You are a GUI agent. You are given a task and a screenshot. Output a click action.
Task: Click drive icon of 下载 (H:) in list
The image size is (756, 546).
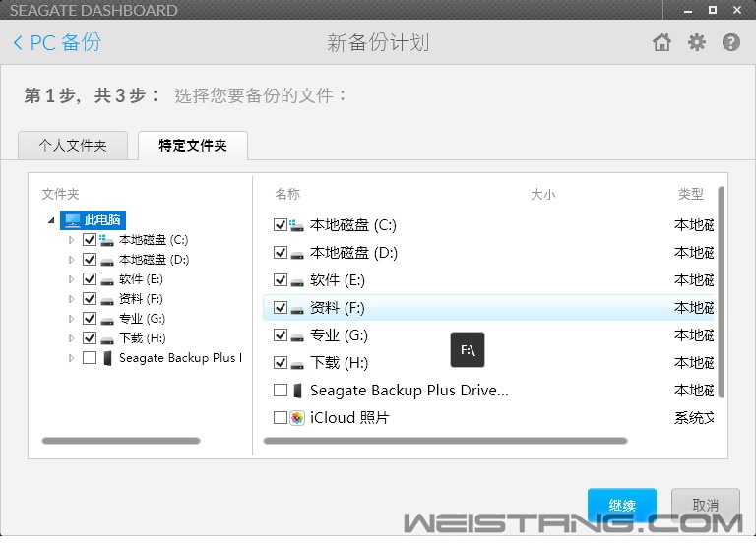[x=297, y=364]
